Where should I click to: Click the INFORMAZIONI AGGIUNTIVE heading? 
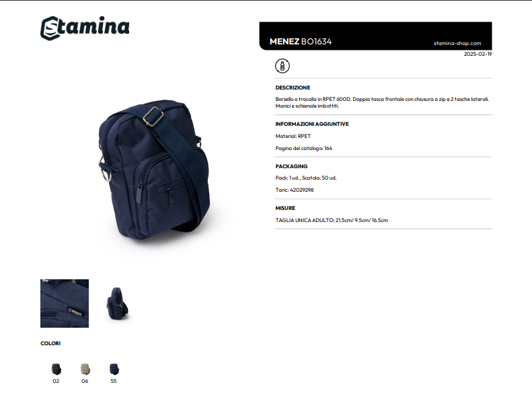tap(312, 124)
